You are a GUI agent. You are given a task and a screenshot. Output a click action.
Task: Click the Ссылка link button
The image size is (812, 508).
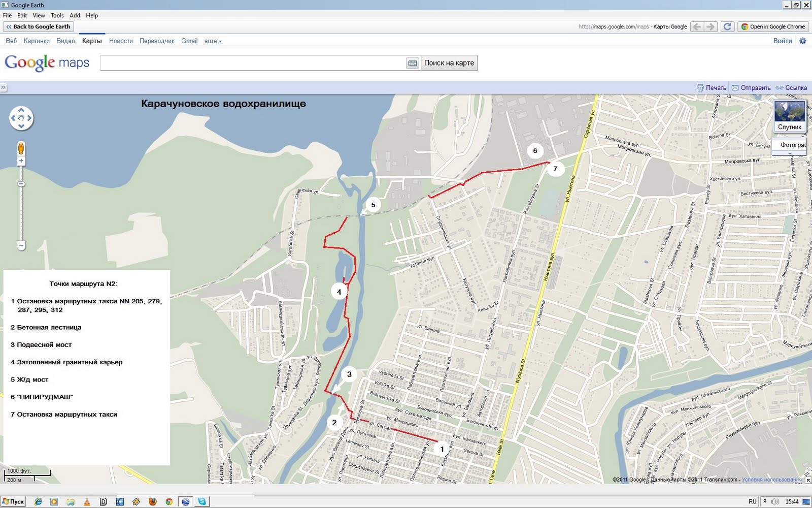click(x=791, y=88)
